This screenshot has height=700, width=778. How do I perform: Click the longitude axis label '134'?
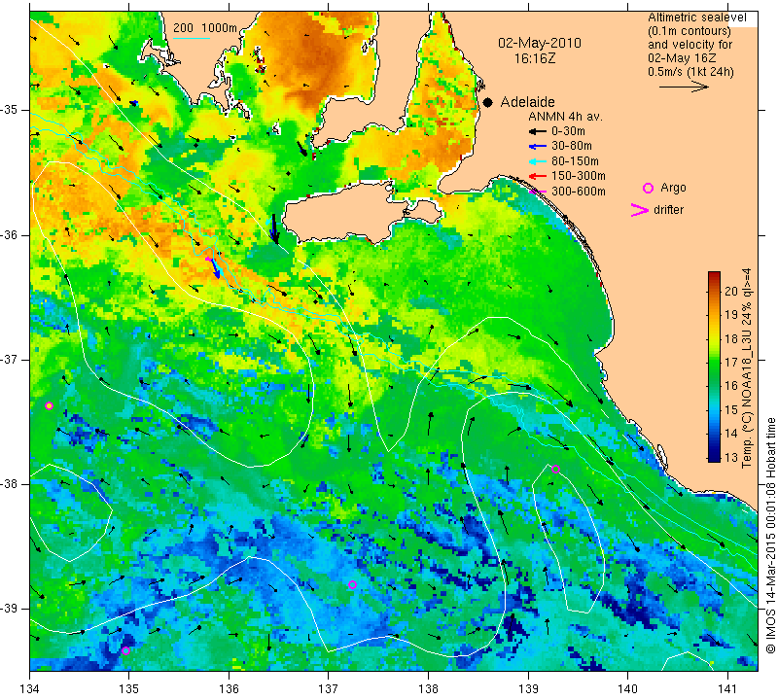tap(30, 689)
